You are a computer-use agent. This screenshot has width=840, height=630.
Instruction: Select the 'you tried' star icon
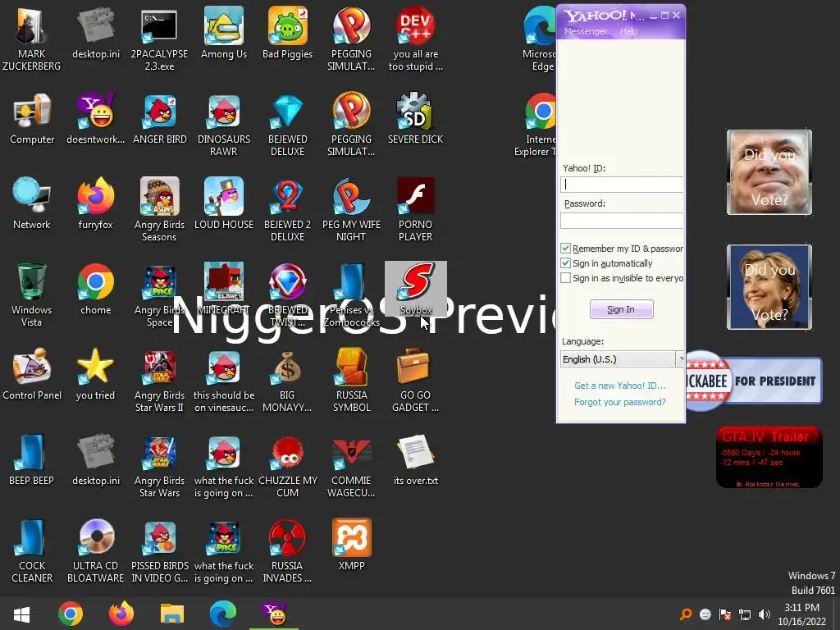pos(96,374)
